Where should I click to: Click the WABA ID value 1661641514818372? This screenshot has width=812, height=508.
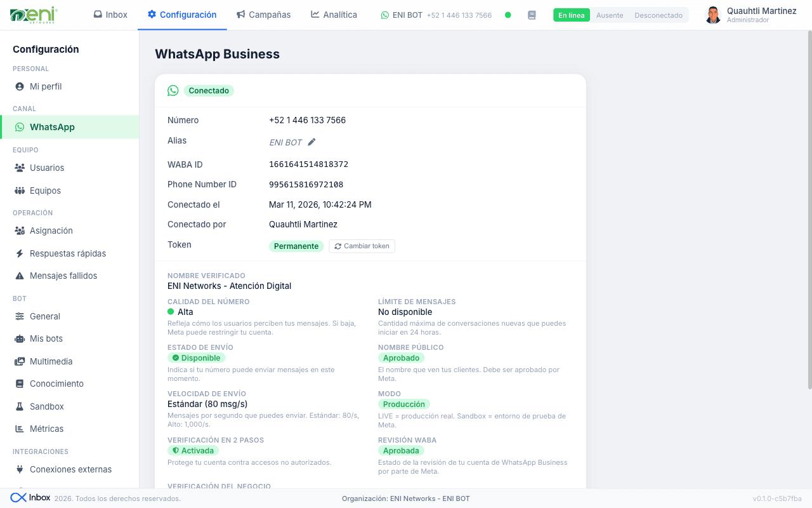click(x=309, y=164)
